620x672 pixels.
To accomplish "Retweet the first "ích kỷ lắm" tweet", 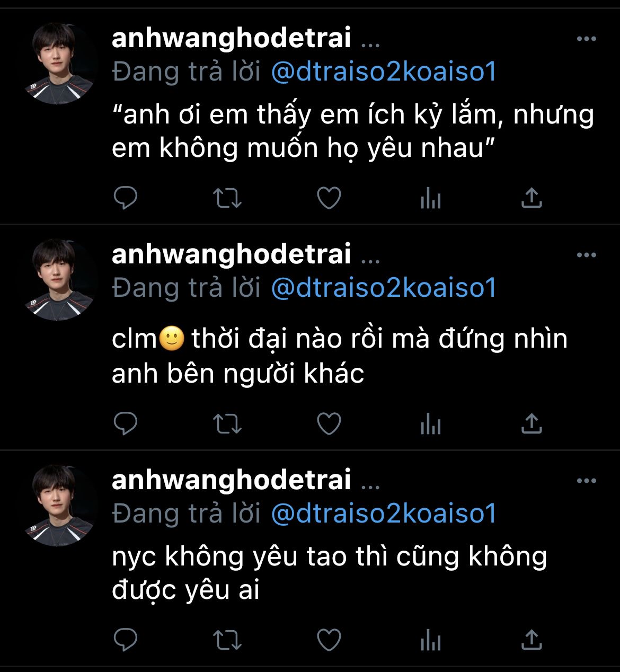I will pos(227,198).
